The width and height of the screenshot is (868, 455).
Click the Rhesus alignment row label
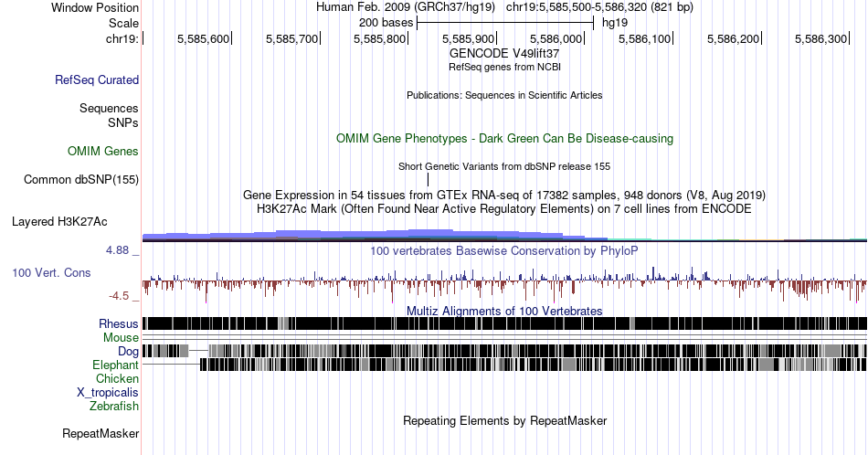119,323
